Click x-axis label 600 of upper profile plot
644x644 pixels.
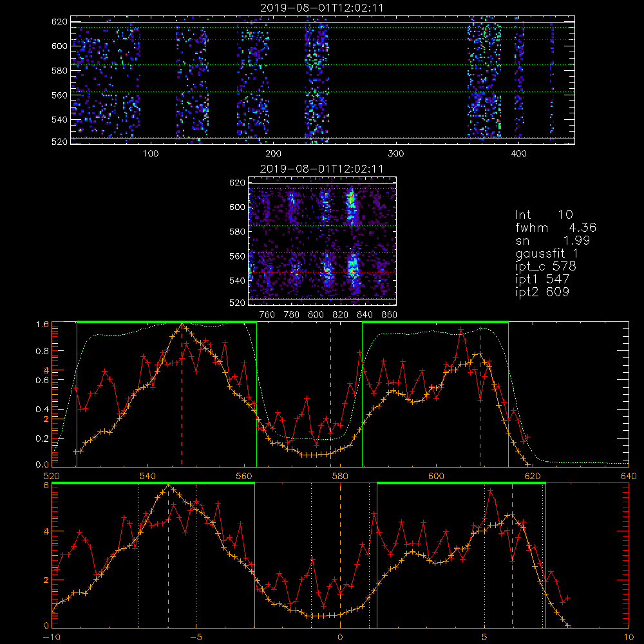click(x=436, y=477)
